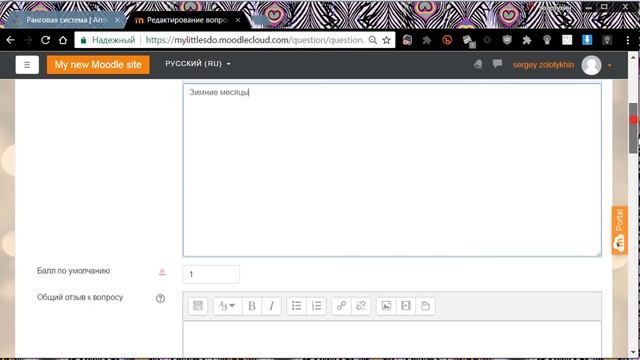640x360 pixels.
Task: Click into the 'Зимние месяцы' question text area
Action: 392,170
